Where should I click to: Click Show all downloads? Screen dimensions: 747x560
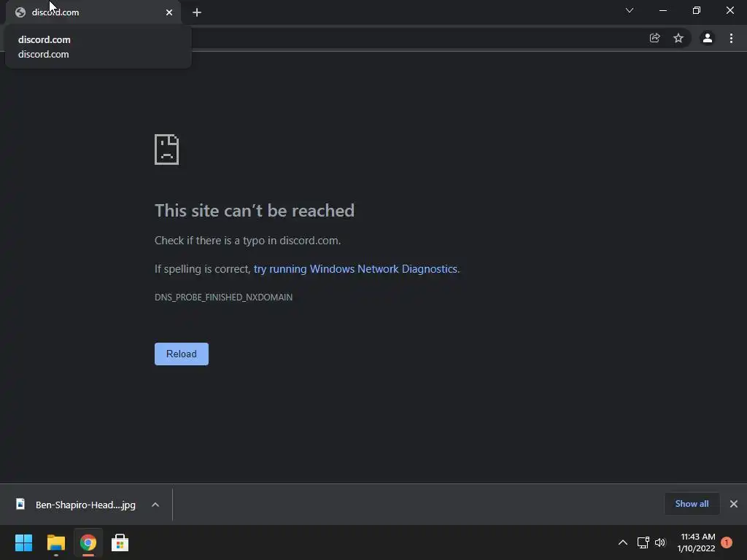(x=692, y=504)
